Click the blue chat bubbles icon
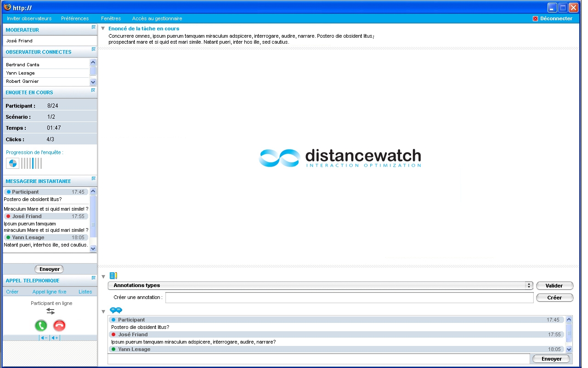Screen dimensions: 588x368 tap(116, 310)
